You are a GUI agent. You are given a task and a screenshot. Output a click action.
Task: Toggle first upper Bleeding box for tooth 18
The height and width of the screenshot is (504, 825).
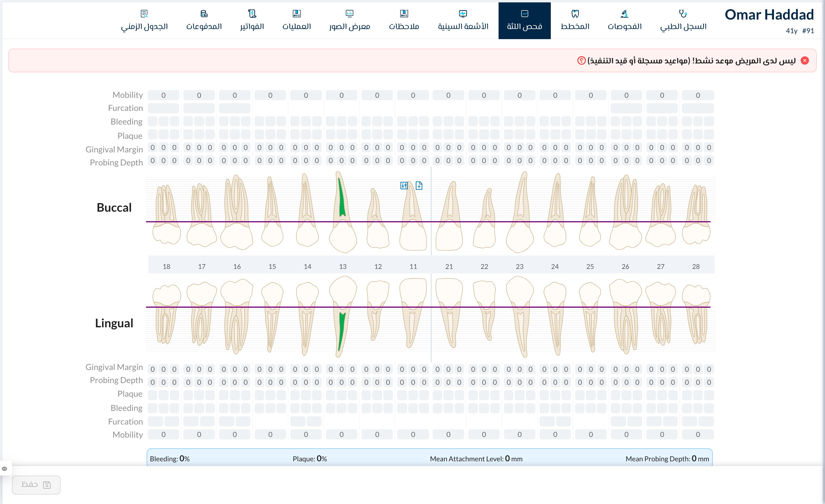[152, 121]
